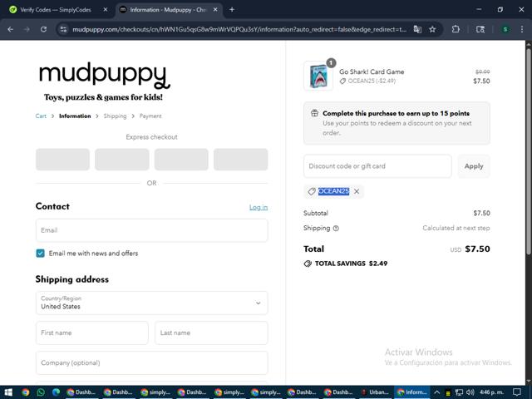Click the taskbar clock showing 4:46 p. m.
The height and width of the screenshot is (399, 532).
click(x=491, y=392)
